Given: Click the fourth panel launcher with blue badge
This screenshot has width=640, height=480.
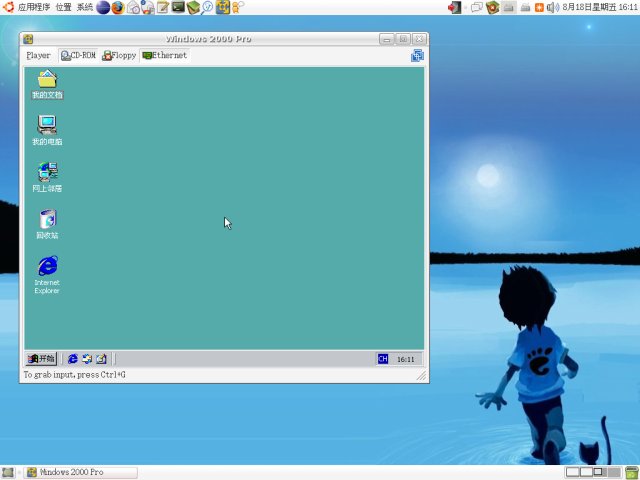Looking at the screenshot, I should click(148, 7).
